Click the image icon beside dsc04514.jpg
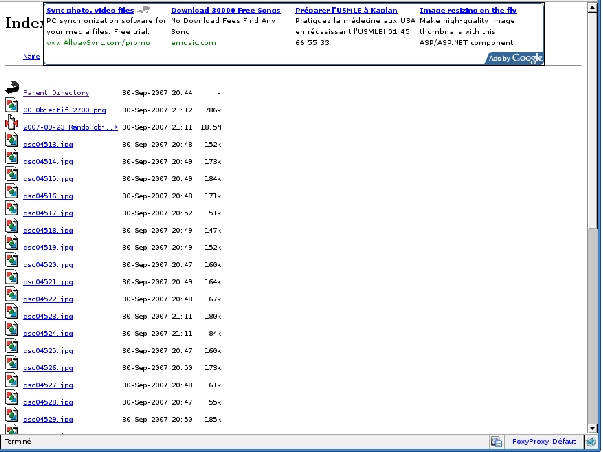 click(12, 156)
